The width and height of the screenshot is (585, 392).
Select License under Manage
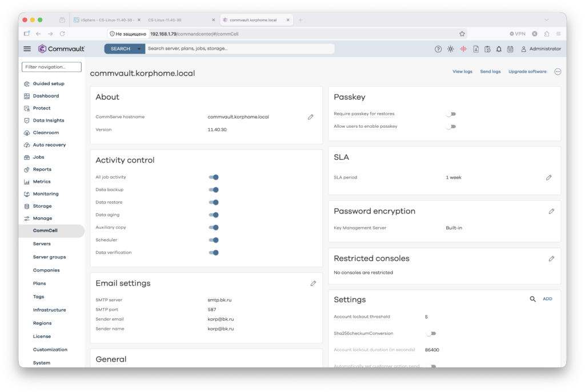pos(42,337)
